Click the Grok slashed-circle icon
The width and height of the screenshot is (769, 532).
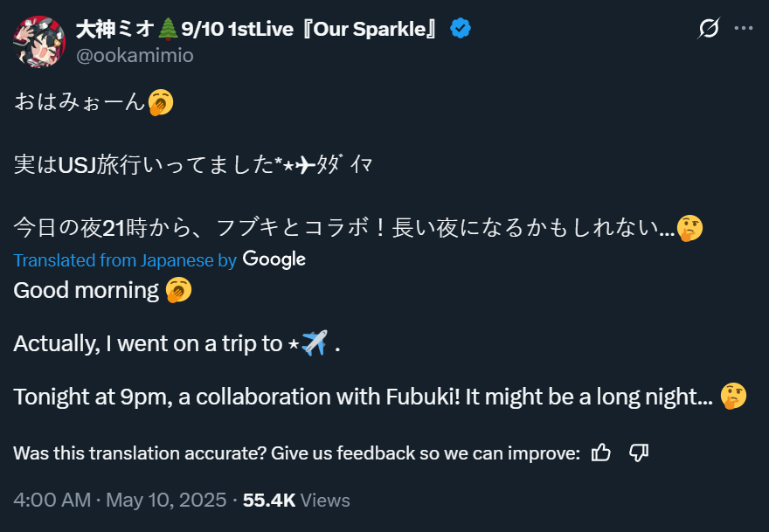pyautogui.click(x=709, y=29)
